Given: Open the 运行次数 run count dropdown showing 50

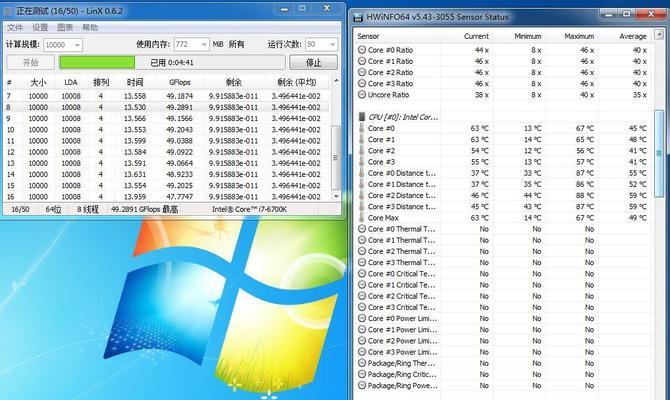Looking at the screenshot, I should click(321, 44).
